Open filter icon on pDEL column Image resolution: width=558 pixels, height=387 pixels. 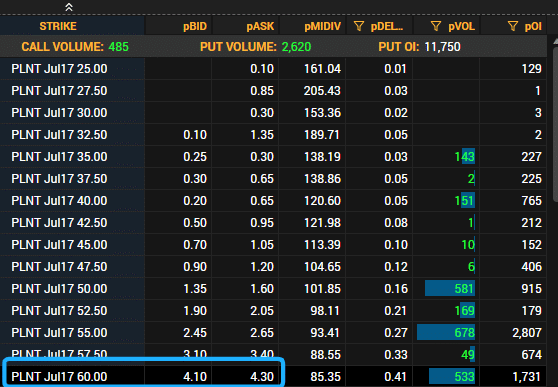coord(359,26)
